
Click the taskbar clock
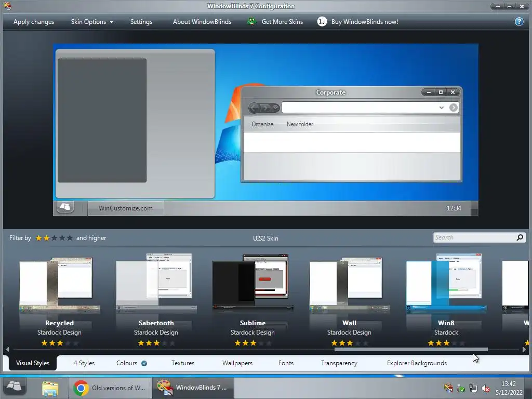[509, 388]
